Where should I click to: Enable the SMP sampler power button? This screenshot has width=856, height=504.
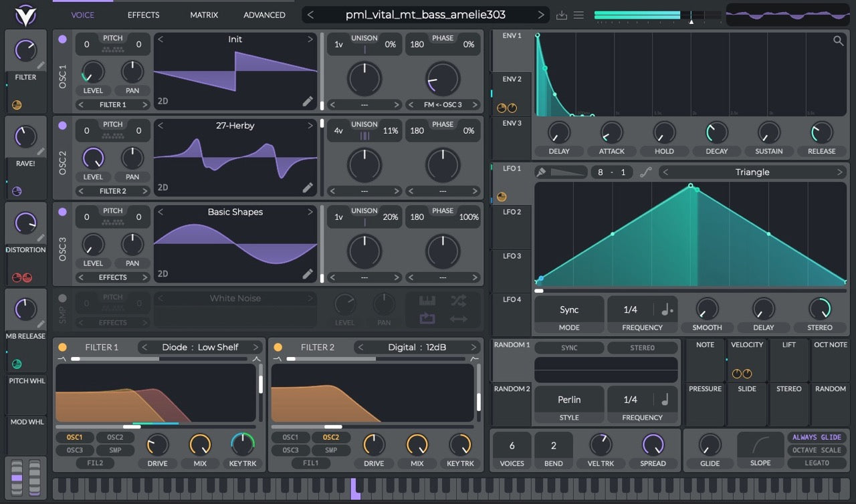[x=62, y=298]
